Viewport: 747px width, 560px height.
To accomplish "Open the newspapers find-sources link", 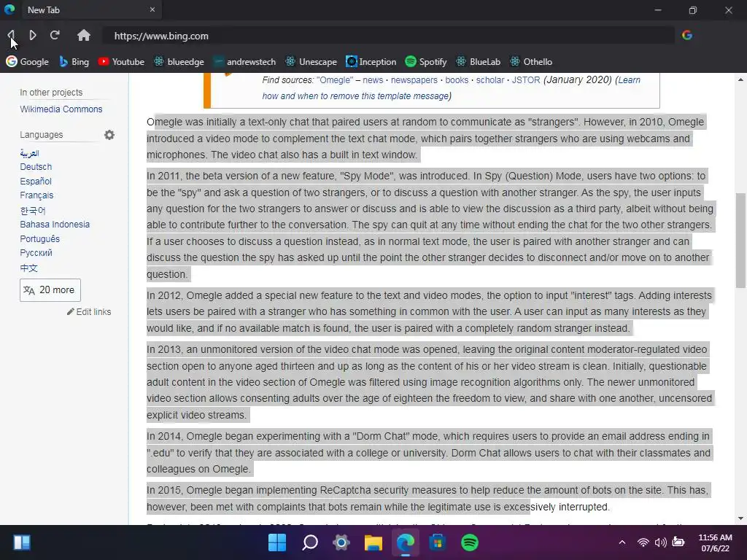I will click(414, 80).
